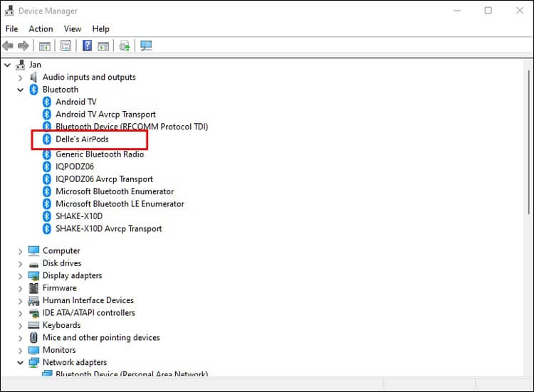Select Generic Bluetooth Radio entry
534x392 pixels.
click(100, 154)
